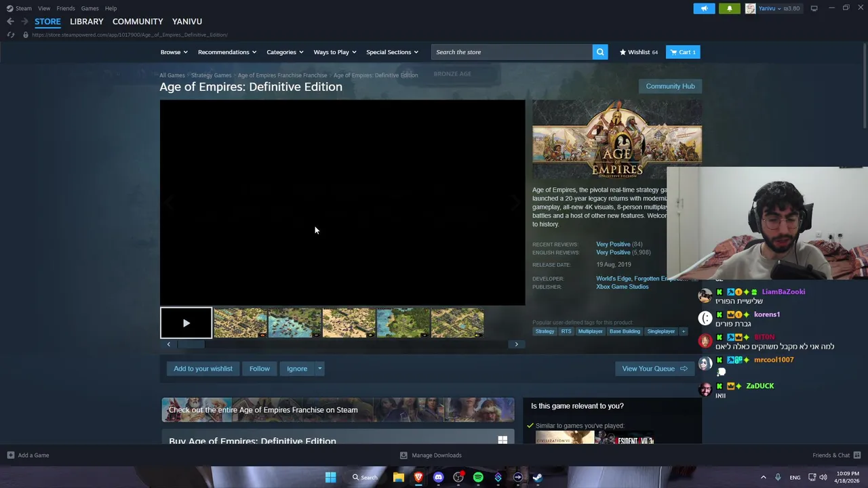Click media strip left scroll arrow
868x488 pixels.
169,344
